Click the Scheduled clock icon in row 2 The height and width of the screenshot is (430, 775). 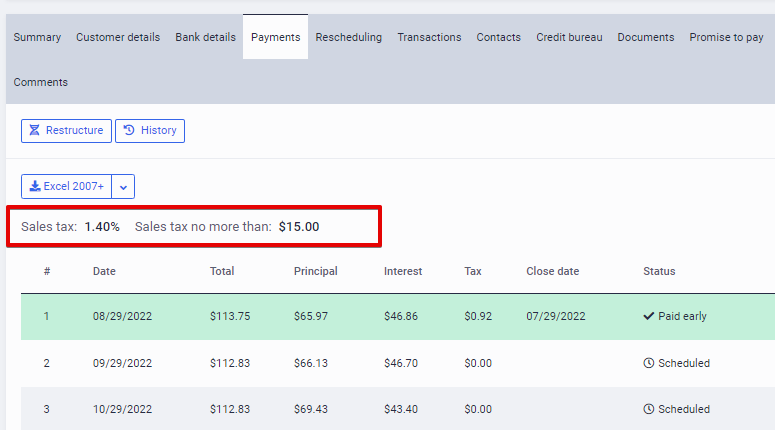[x=648, y=363]
